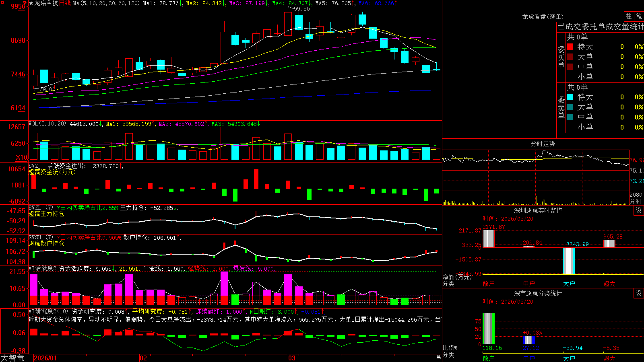Switch 龙虎看盘 to 笔 view
The image size is (644, 362).
coord(639,16)
